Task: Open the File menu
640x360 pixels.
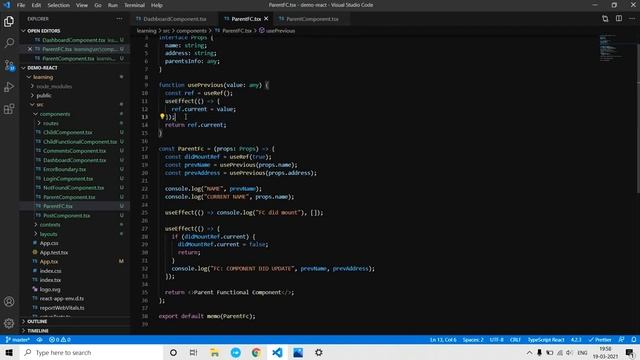Action: [21, 5]
